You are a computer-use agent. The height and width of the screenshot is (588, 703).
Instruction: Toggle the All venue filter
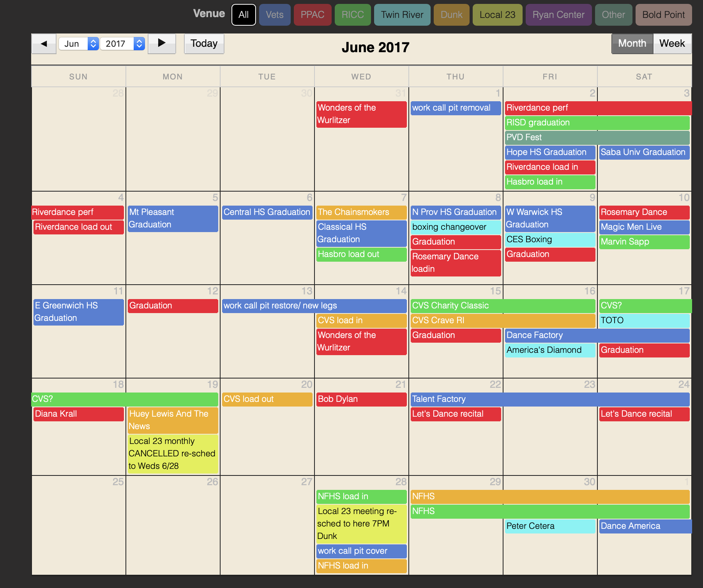244,15
